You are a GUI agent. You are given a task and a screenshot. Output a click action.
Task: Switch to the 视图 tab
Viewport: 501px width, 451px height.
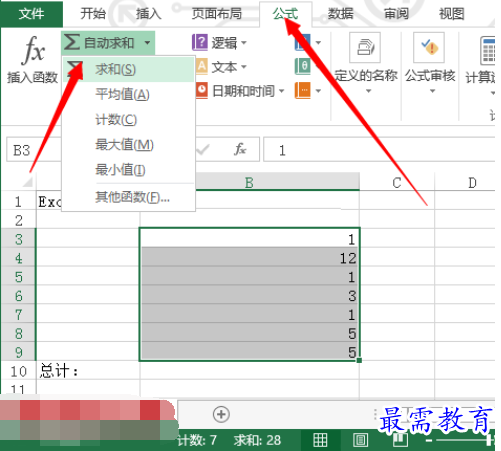[451, 14]
